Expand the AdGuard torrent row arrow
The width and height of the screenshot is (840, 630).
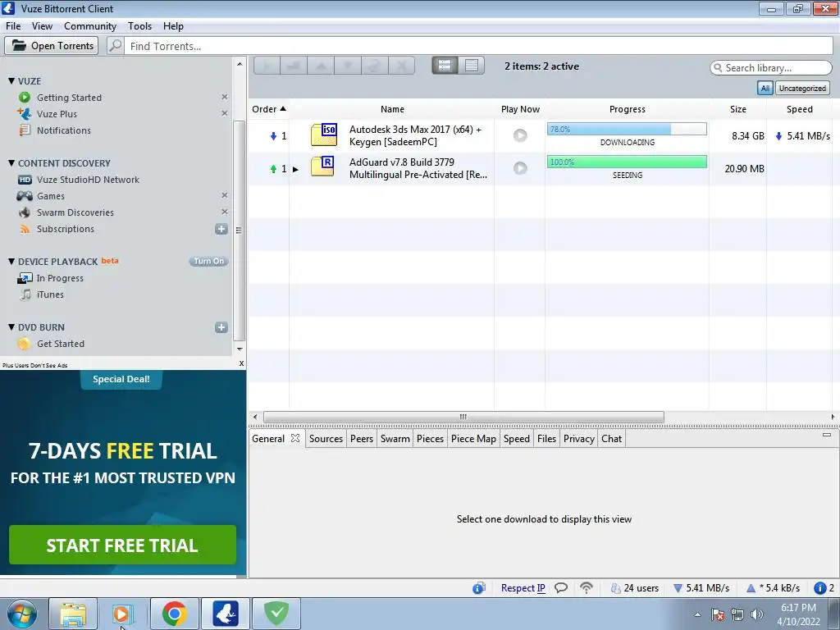tap(295, 169)
